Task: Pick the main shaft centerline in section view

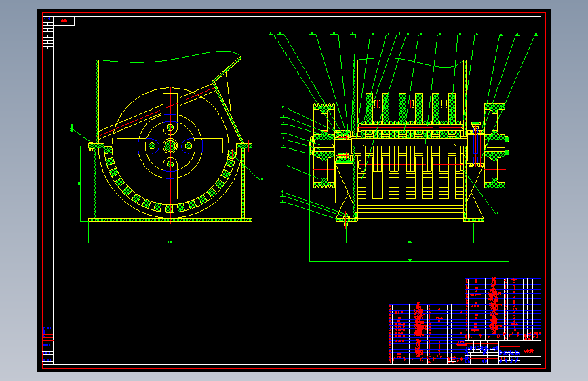Action: tap(410, 146)
